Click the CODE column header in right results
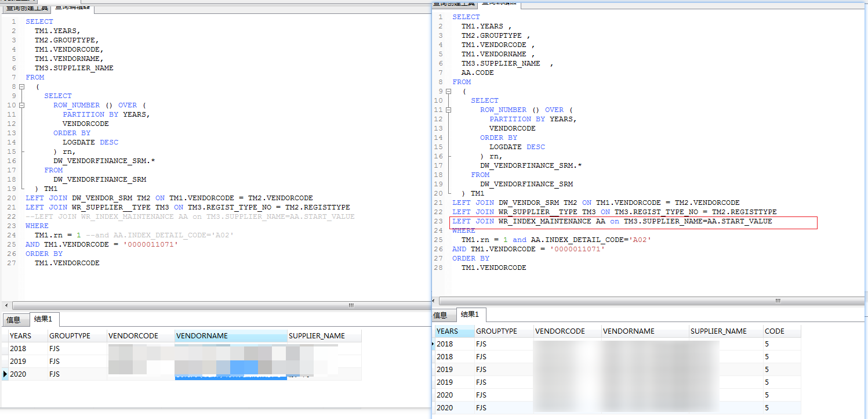868x419 pixels. 782,331
